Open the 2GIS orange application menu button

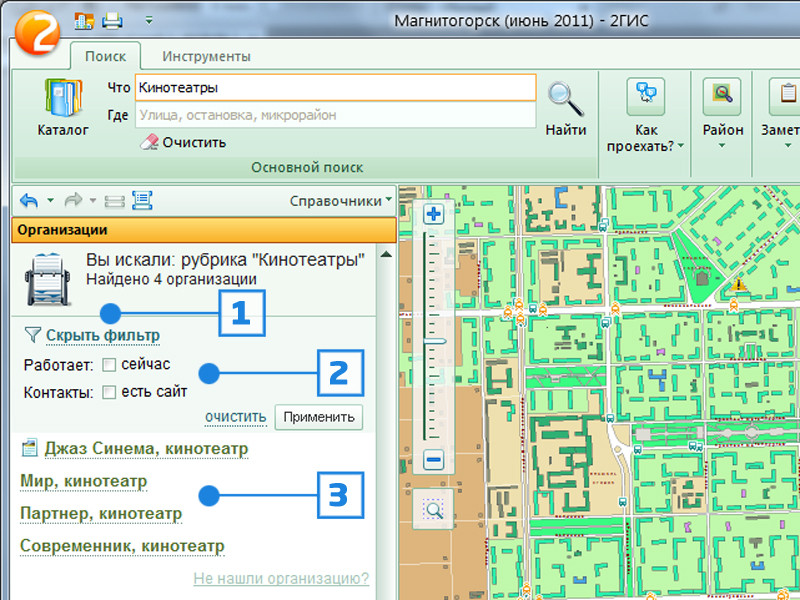point(37,32)
